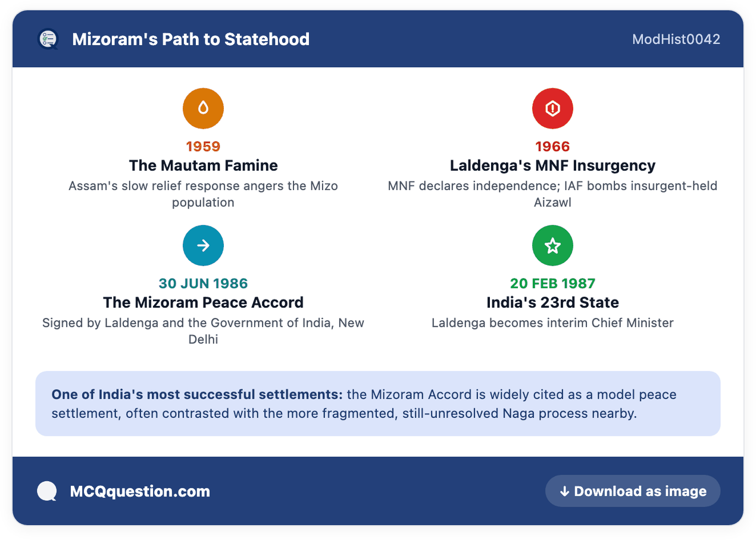Download the timeline as image

point(633,491)
